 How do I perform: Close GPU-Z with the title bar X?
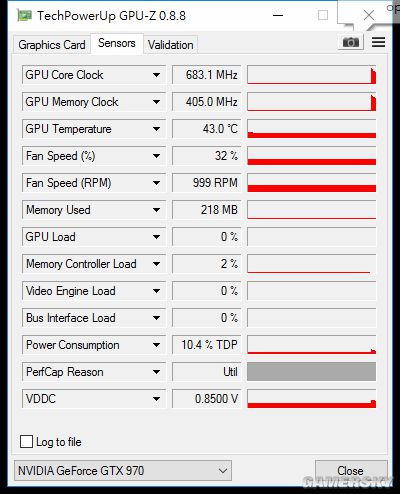[369, 15]
